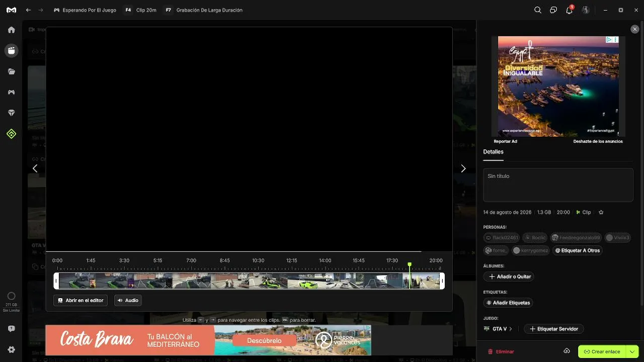Image resolution: width=644 pixels, height=362 pixels.
Task: Open the diamond premium sidebar icon
Action: tap(11, 113)
